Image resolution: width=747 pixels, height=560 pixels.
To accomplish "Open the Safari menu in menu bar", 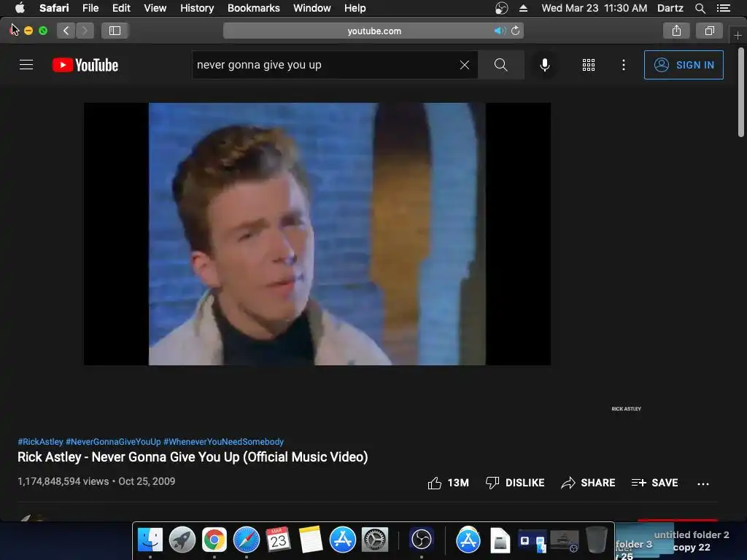I will pos(54,8).
